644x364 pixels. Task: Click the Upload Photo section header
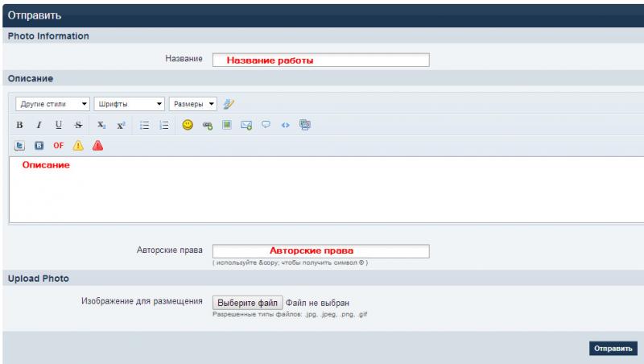(x=38, y=279)
